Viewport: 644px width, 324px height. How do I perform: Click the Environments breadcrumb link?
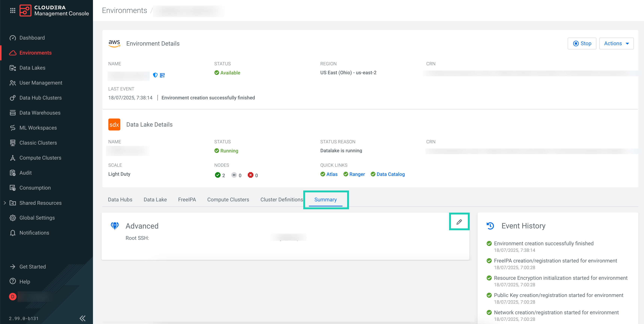click(124, 10)
